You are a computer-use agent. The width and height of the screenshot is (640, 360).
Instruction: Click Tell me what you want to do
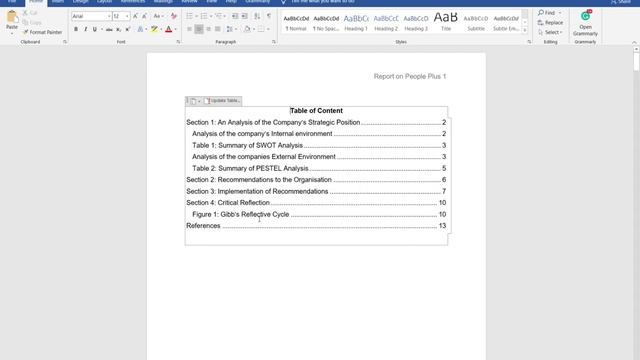coord(322,2)
